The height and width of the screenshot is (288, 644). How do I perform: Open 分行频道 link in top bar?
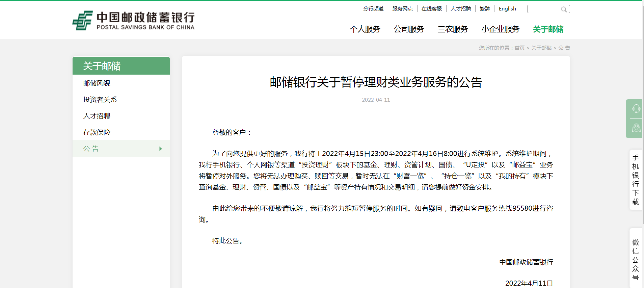coord(373,9)
